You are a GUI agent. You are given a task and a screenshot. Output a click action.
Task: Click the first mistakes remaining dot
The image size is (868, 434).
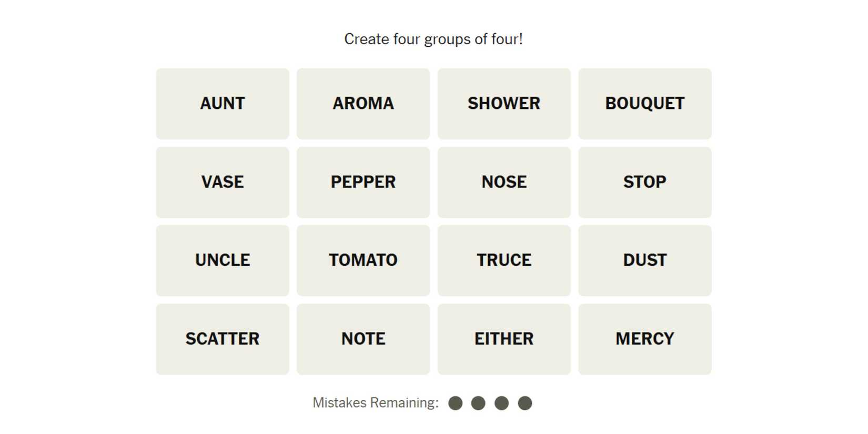[456, 403]
